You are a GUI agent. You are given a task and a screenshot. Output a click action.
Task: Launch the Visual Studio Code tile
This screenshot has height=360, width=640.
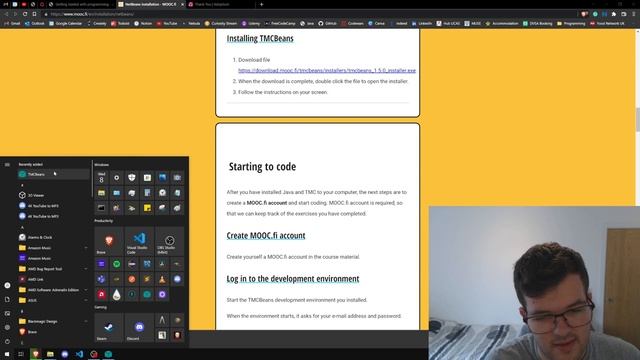[139, 241]
